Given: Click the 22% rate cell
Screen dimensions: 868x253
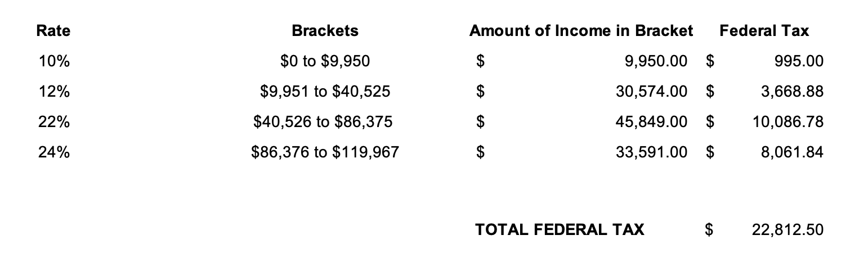Looking at the screenshot, I should [x=53, y=121].
